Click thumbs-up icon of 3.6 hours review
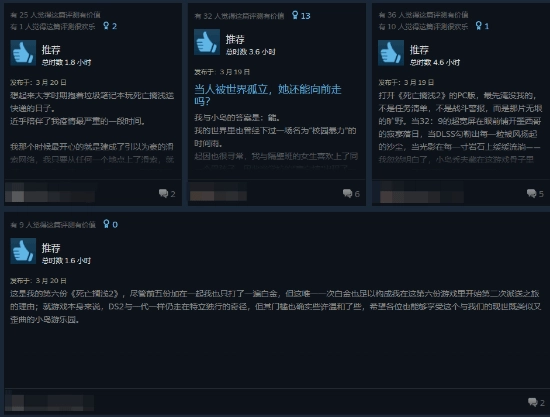Image resolution: width=550 pixels, height=417 pixels. coord(207,42)
